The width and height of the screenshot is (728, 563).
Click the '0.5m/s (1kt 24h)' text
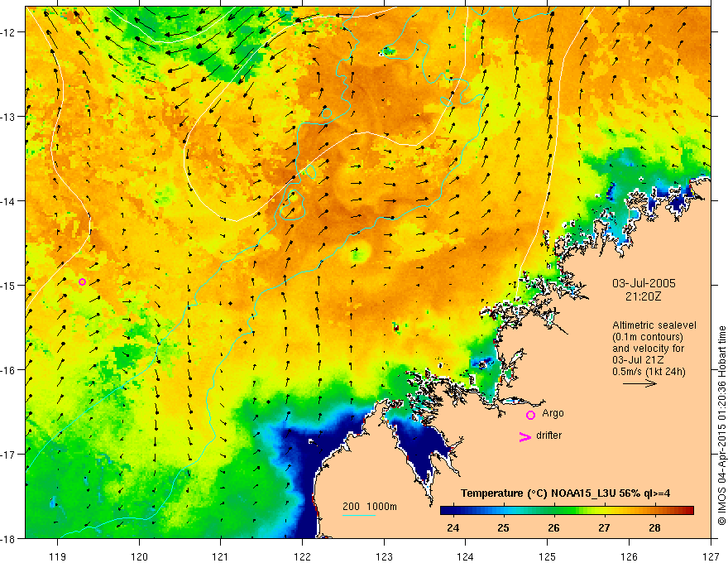point(649,371)
